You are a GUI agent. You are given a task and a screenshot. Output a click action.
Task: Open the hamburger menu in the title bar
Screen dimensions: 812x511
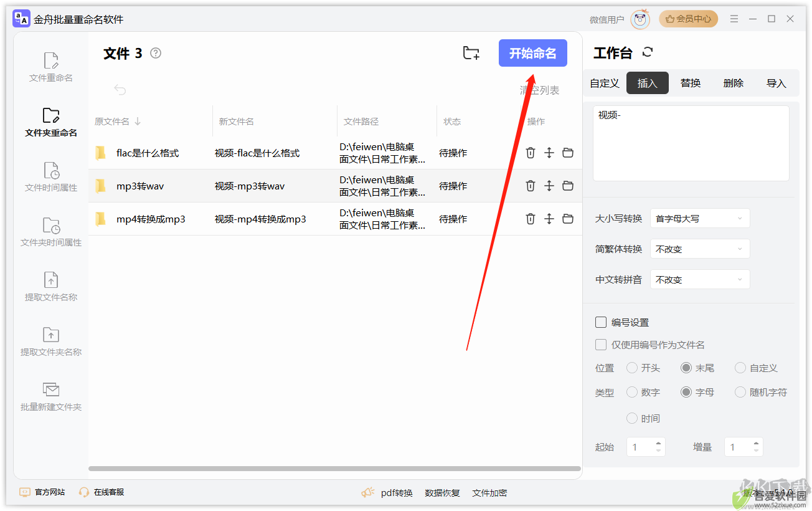pyautogui.click(x=734, y=19)
